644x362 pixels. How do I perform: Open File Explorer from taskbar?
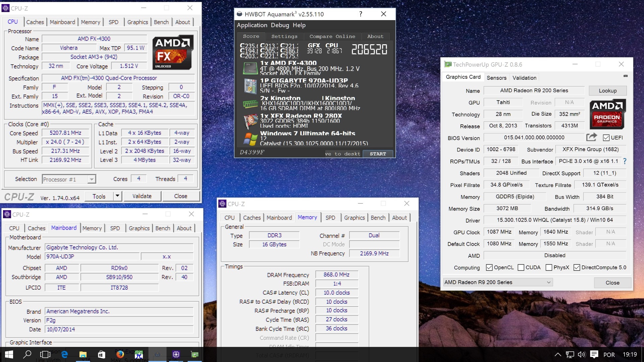83,354
